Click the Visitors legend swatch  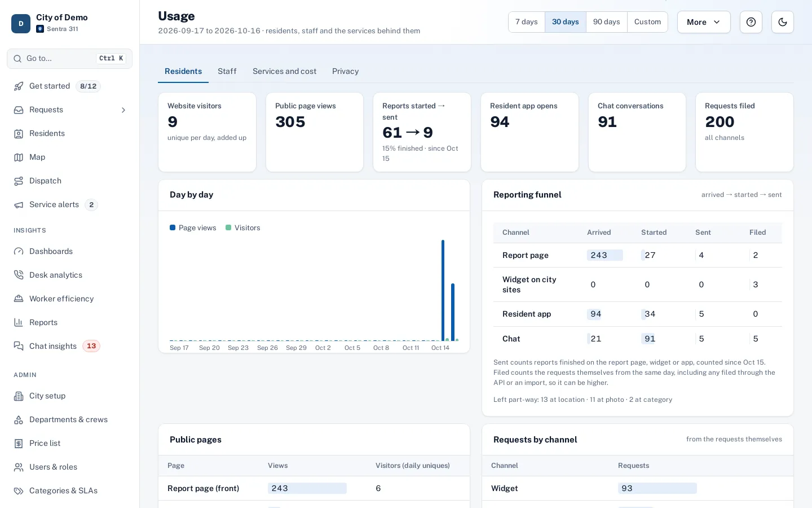[x=228, y=228]
